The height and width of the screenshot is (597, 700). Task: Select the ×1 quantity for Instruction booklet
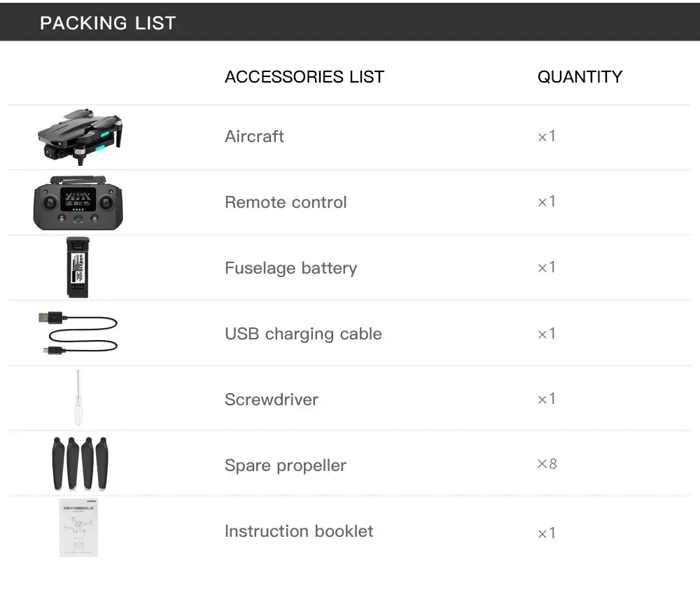[x=546, y=533]
